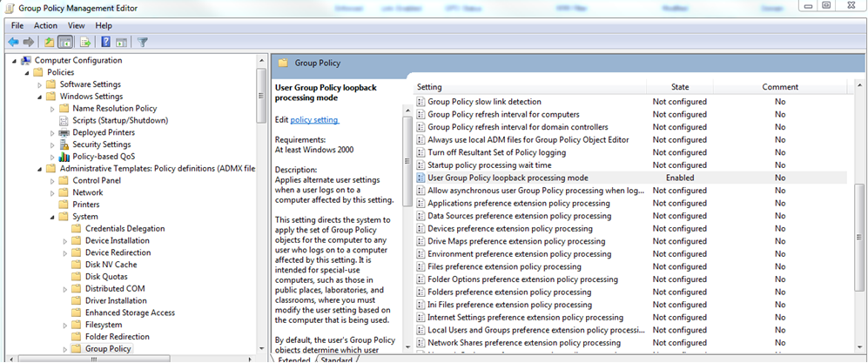Expand the Control Panel folder arrow
This screenshot has width=868, height=363.
(51, 180)
